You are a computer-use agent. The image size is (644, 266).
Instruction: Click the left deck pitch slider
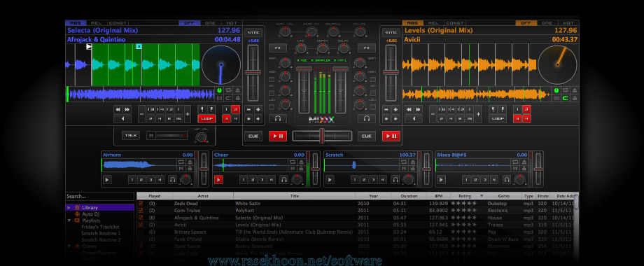click(253, 73)
